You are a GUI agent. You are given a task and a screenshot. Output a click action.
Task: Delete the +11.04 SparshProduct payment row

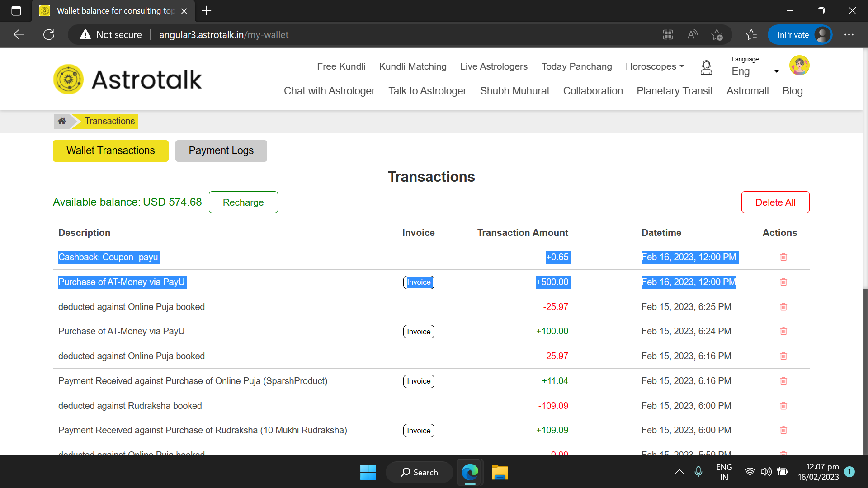click(783, 381)
